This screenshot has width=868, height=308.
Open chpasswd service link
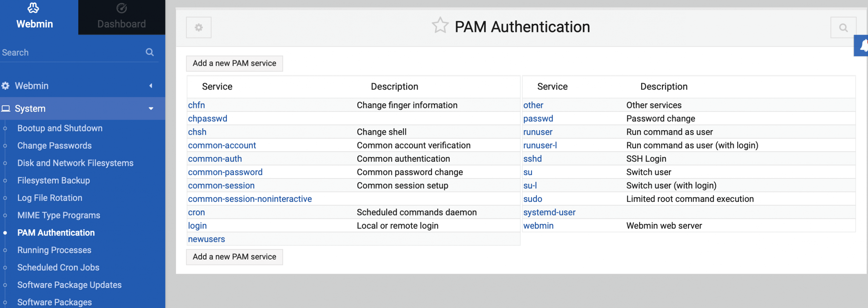208,119
